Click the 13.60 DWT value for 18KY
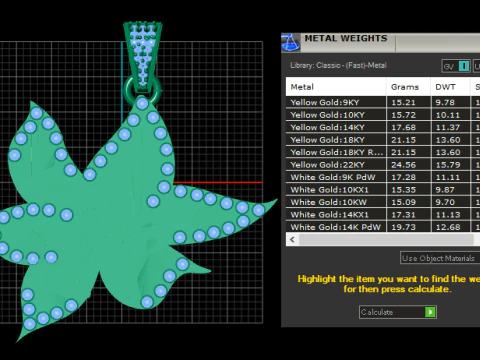 [448, 140]
